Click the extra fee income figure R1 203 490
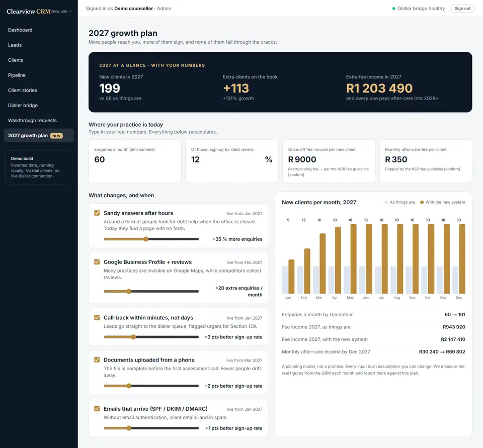The height and width of the screenshot is (448, 483). point(379,88)
